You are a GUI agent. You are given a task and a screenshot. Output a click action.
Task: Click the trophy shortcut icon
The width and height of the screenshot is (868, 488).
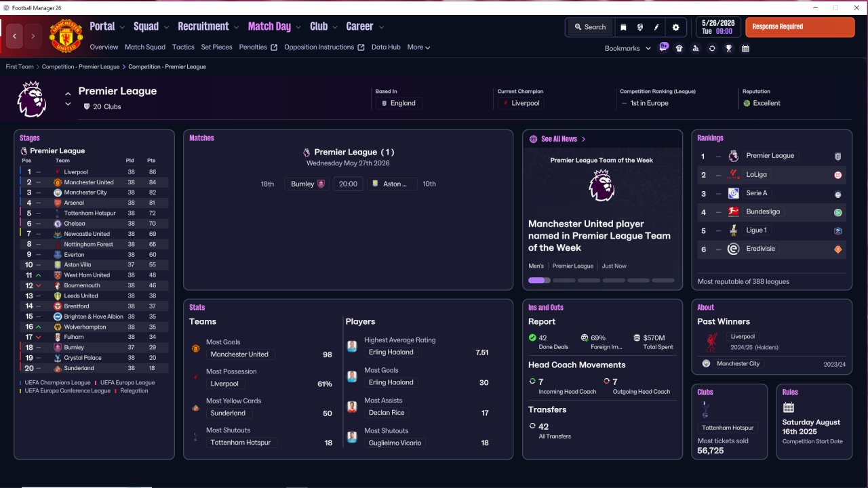pyautogui.click(x=729, y=48)
